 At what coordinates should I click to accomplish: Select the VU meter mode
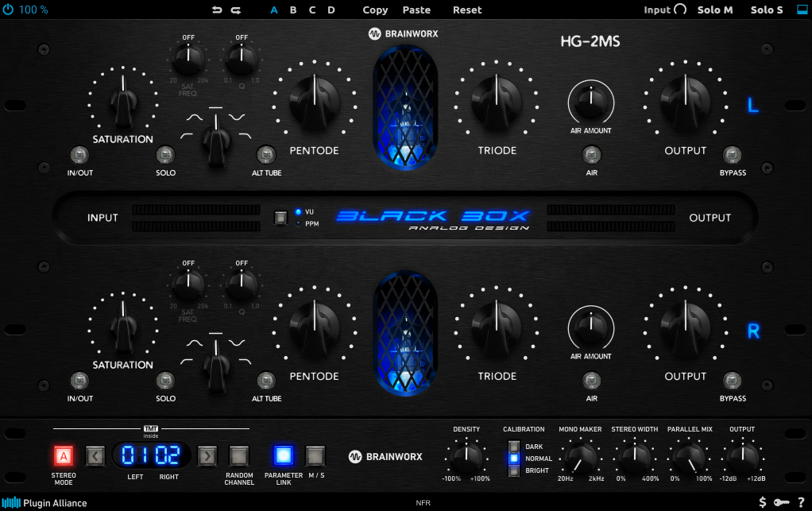(x=299, y=211)
